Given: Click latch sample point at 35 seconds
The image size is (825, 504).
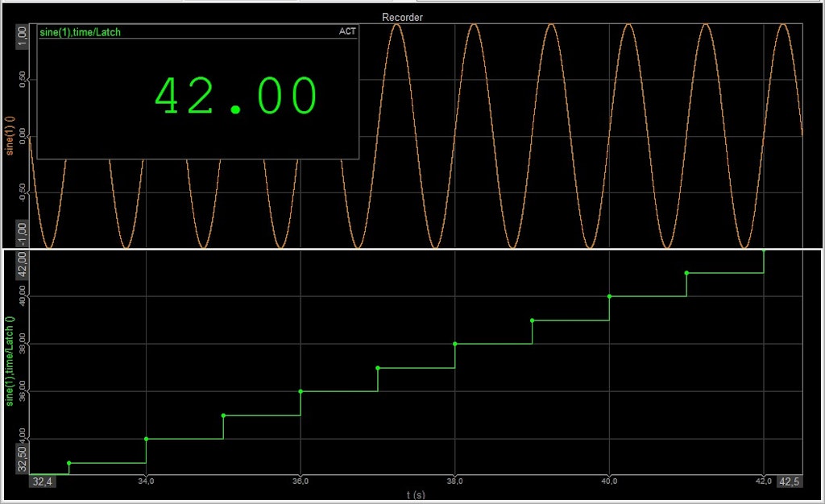Looking at the screenshot, I should coord(224,415).
